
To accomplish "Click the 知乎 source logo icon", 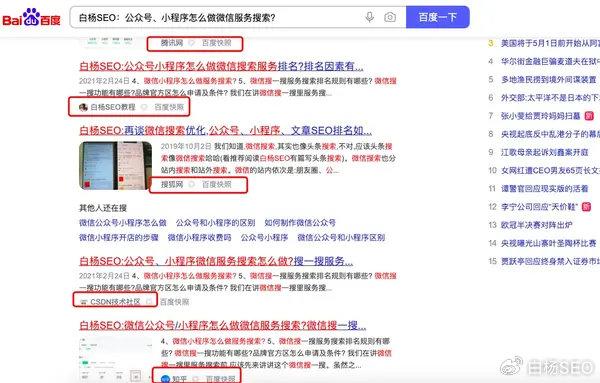I will click(165, 379).
